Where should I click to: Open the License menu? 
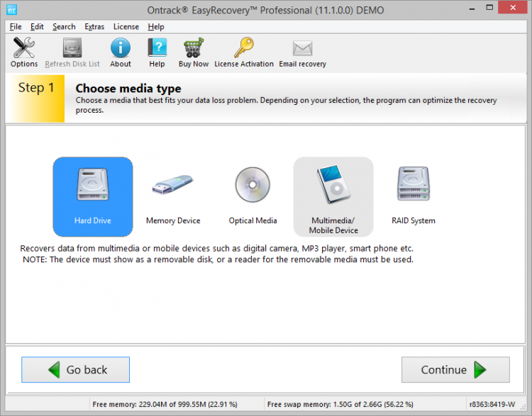point(126,27)
